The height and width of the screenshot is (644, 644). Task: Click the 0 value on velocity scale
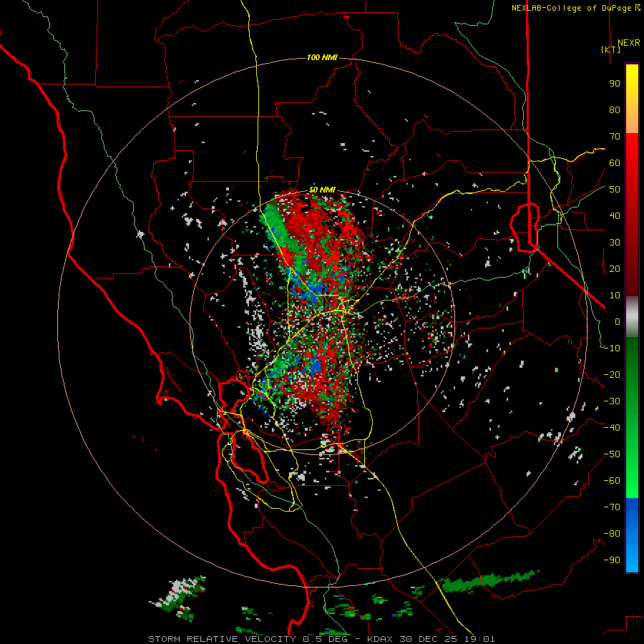pos(618,321)
